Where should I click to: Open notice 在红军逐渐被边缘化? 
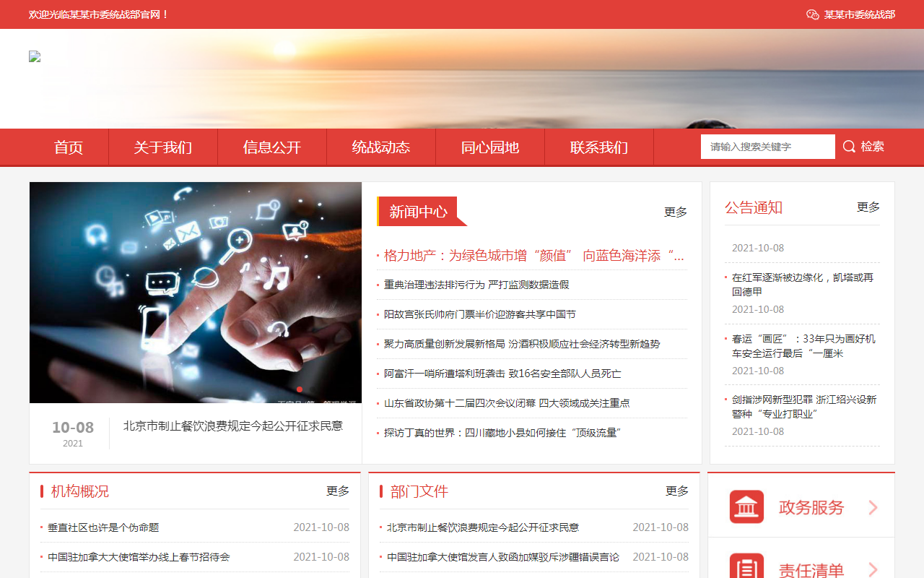[803, 285]
